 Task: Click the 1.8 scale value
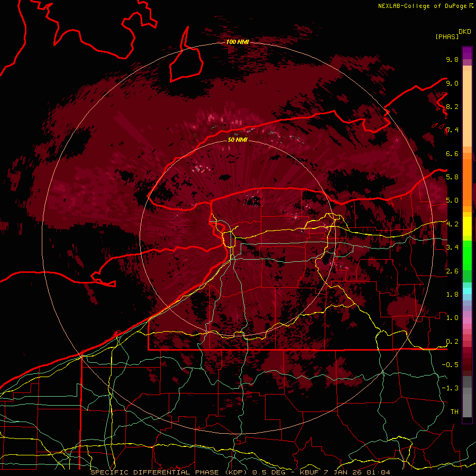(x=452, y=295)
